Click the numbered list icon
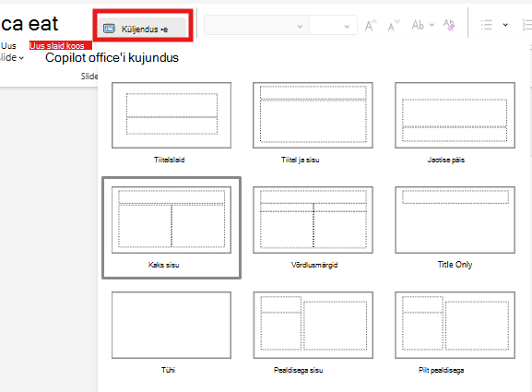The height and width of the screenshot is (392, 532). point(526,25)
